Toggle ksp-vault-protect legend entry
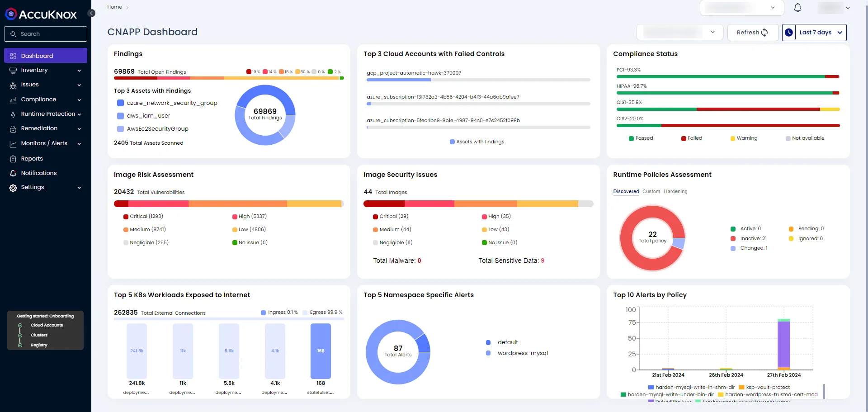 point(764,387)
